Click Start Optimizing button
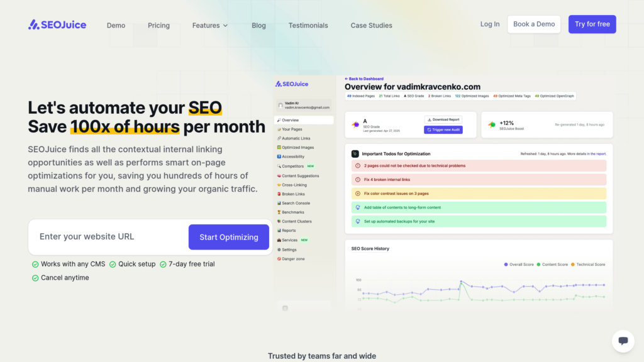Screen dimensions: 644x362 pos(229,237)
